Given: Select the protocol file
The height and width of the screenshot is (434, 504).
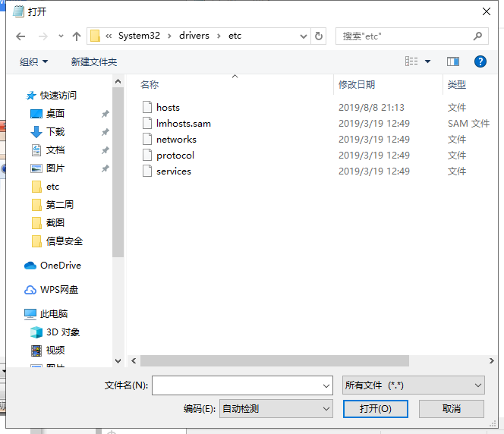Looking at the screenshot, I should point(175,156).
